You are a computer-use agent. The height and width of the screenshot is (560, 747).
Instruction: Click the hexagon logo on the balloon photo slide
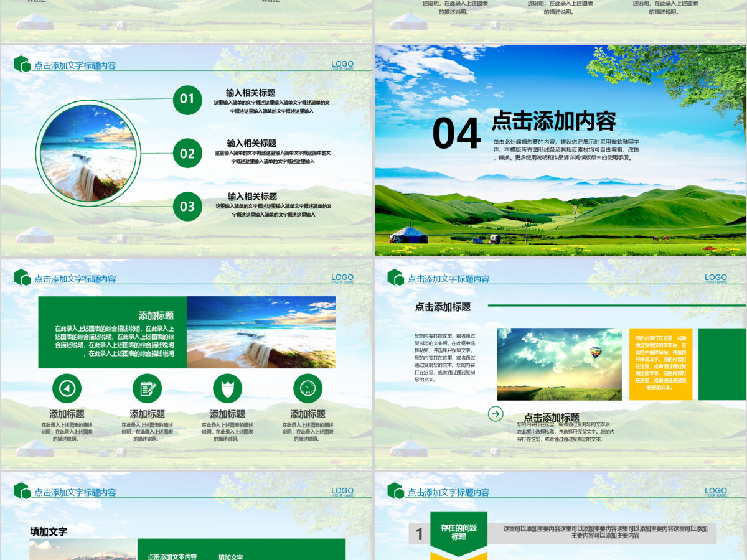click(x=396, y=278)
